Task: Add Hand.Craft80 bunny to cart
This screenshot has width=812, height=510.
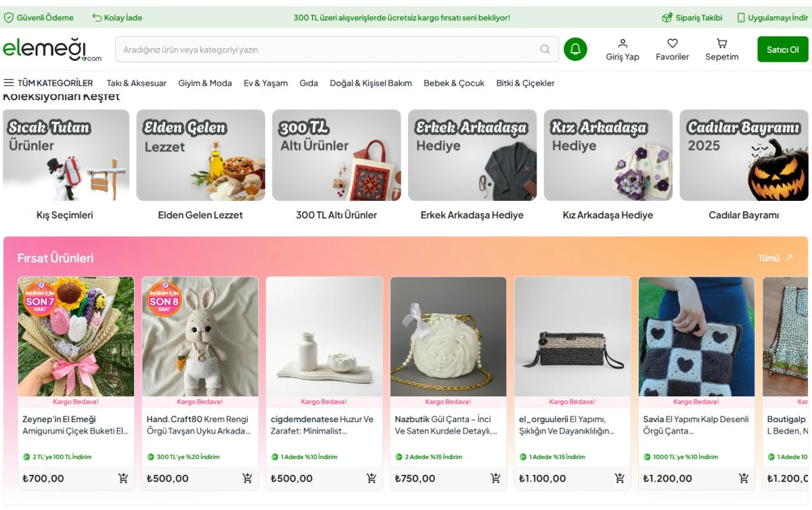Action: [248, 478]
